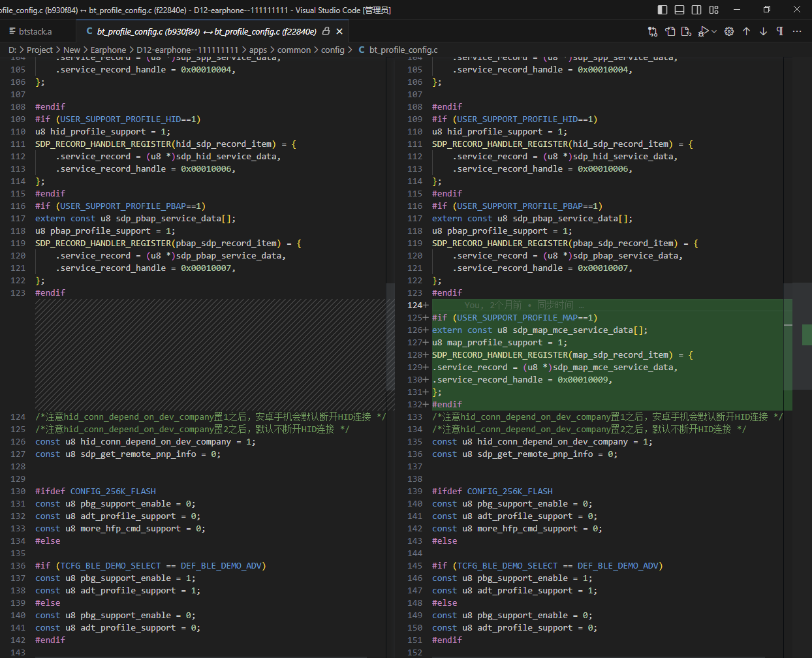Viewport: 812px width, 658px height.
Task: Click the D: breadcrumb
Action: point(12,50)
